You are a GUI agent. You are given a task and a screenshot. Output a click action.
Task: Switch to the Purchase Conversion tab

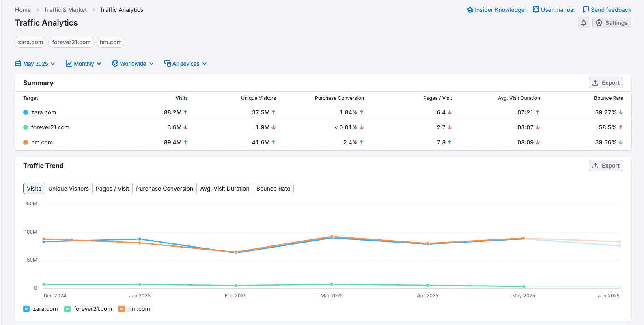point(164,189)
